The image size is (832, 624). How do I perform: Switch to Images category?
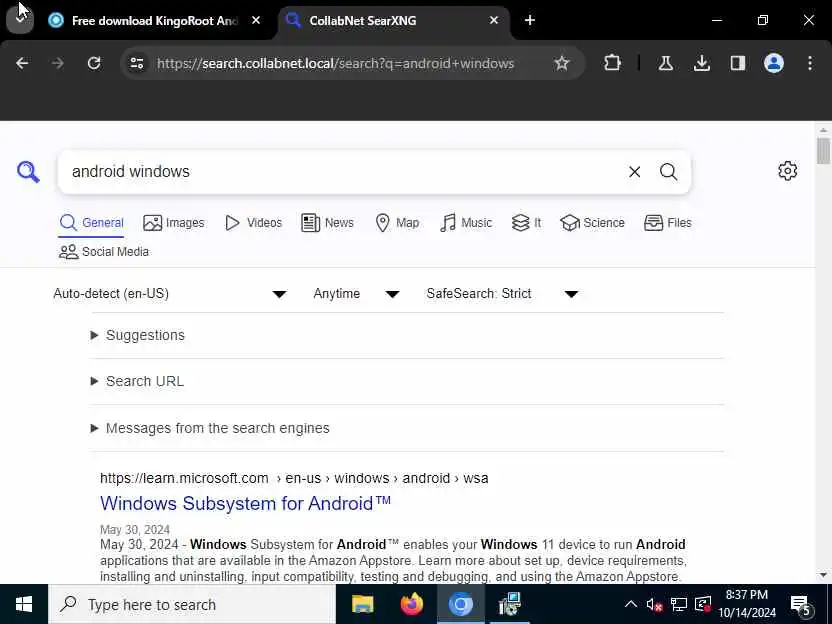(x=174, y=223)
